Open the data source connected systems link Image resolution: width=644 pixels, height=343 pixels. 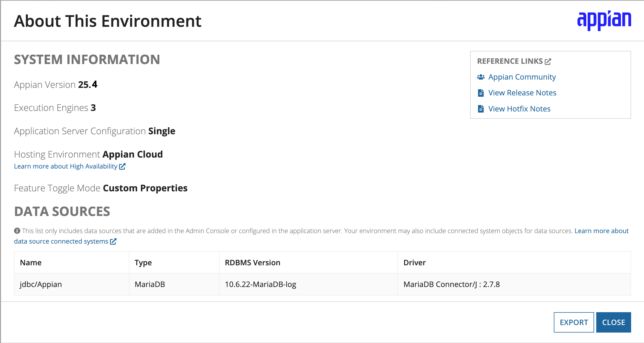(x=61, y=241)
